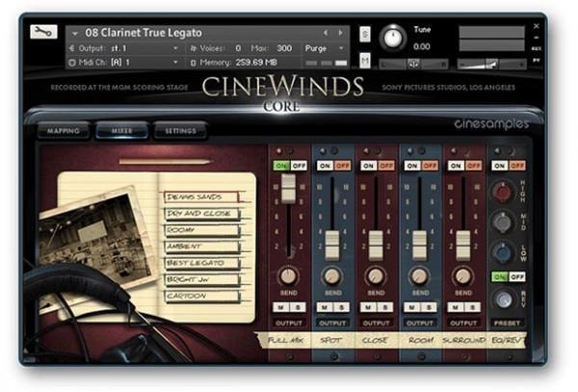The width and height of the screenshot is (578, 392).
Task: Turn on the EQ with top ON
Action: point(499,166)
